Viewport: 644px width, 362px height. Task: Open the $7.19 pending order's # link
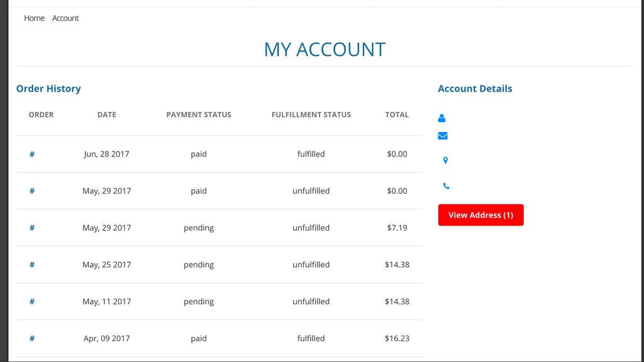[x=32, y=228]
